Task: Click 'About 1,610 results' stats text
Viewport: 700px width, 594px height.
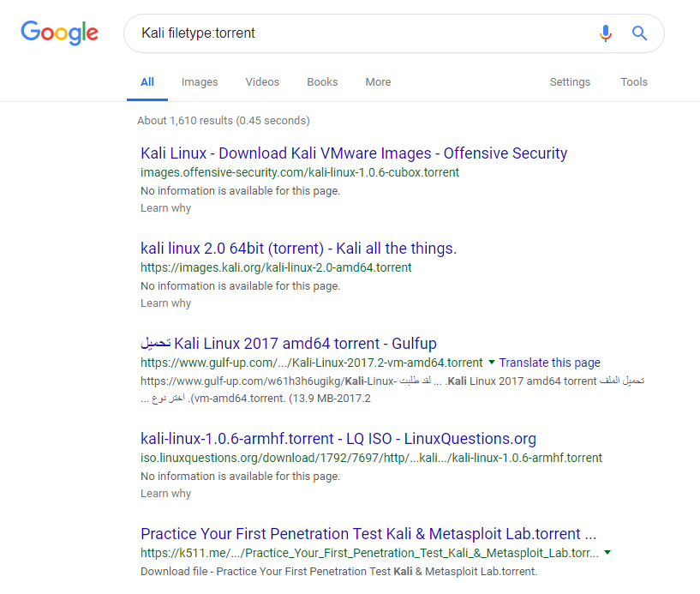Action: point(224,121)
